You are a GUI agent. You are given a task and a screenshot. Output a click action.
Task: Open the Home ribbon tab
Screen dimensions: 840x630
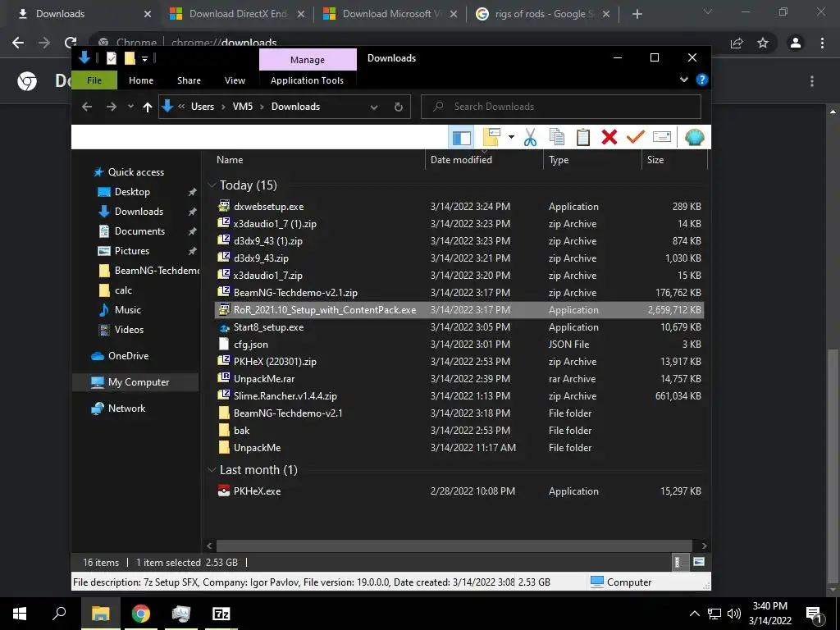[x=141, y=80]
